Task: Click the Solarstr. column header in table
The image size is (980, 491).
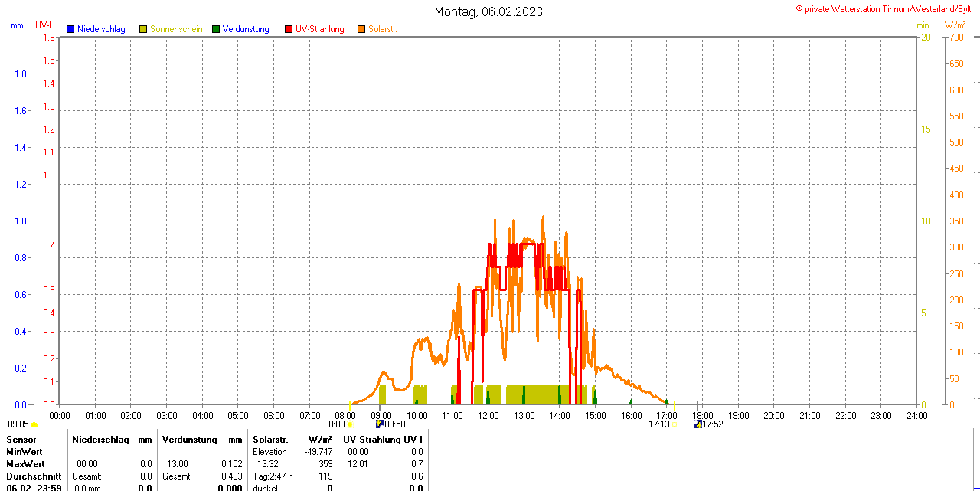Action: pyautogui.click(x=270, y=440)
